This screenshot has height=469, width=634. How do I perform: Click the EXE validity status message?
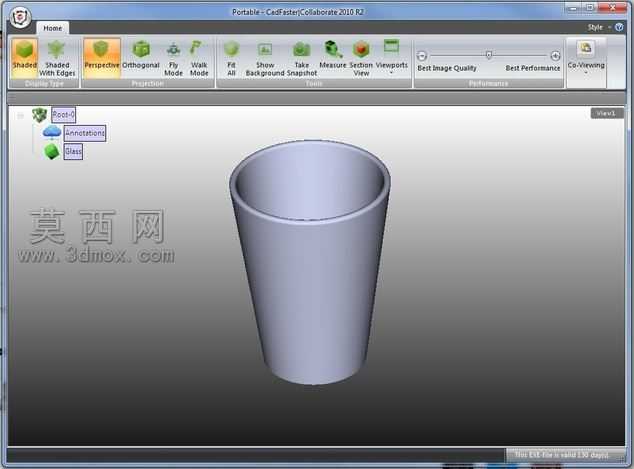[561, 455]
